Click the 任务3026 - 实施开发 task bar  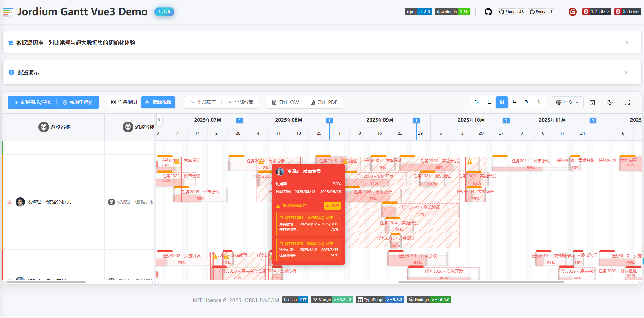click(x=444, y=274)
